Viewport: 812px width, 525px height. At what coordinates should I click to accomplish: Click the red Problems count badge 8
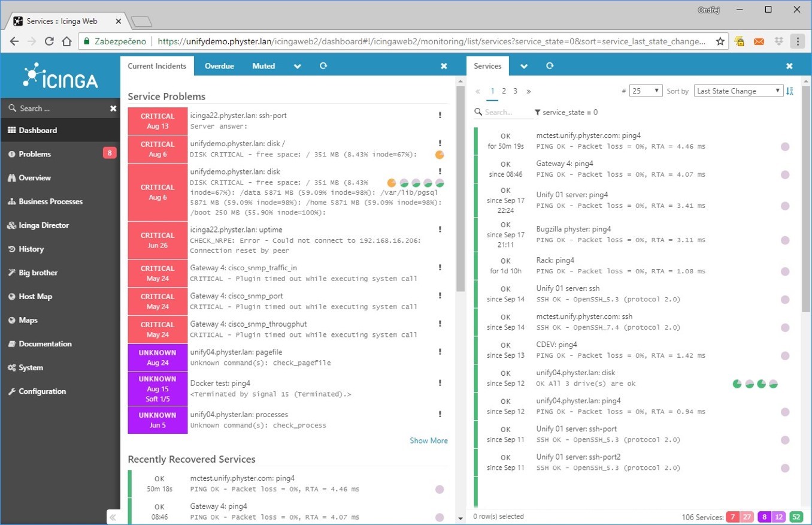pos(109,153)
